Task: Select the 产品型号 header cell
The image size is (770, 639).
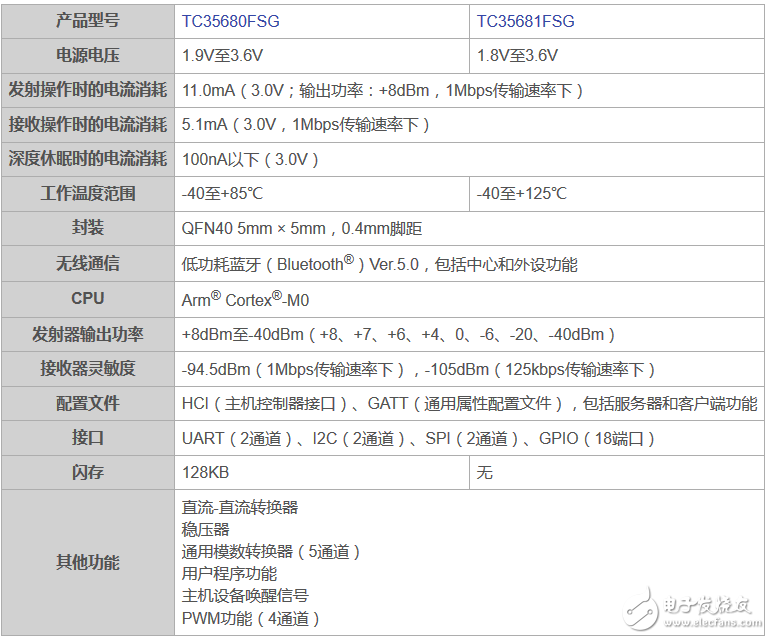Action: point(88,21)
